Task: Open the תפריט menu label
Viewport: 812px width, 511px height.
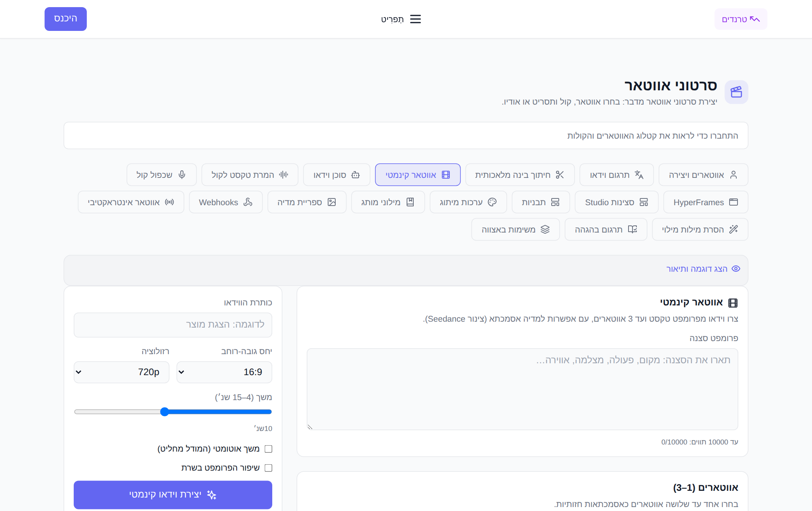Action: (x=392, y=19)
